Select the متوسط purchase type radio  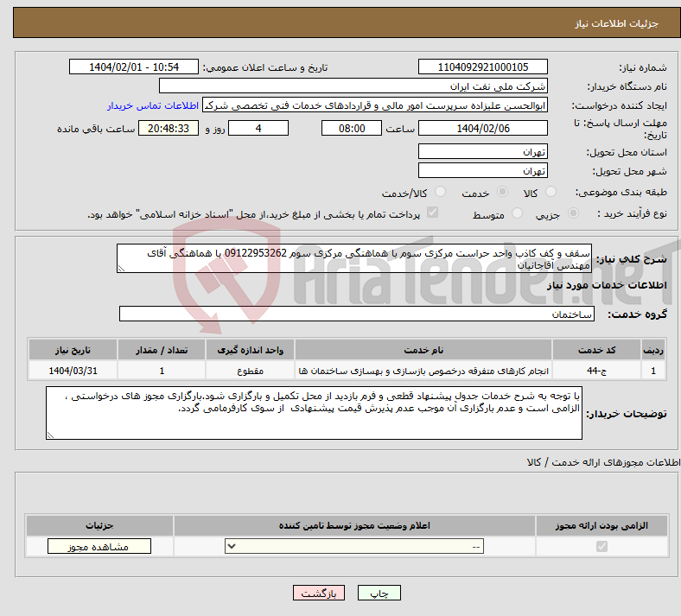pos(518,213)
